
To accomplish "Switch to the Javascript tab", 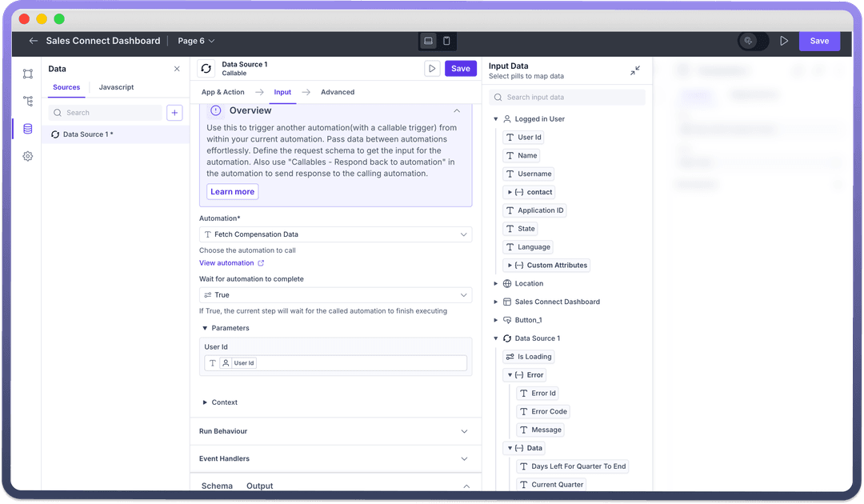I will pyautogui.click(x=116, y=87).
